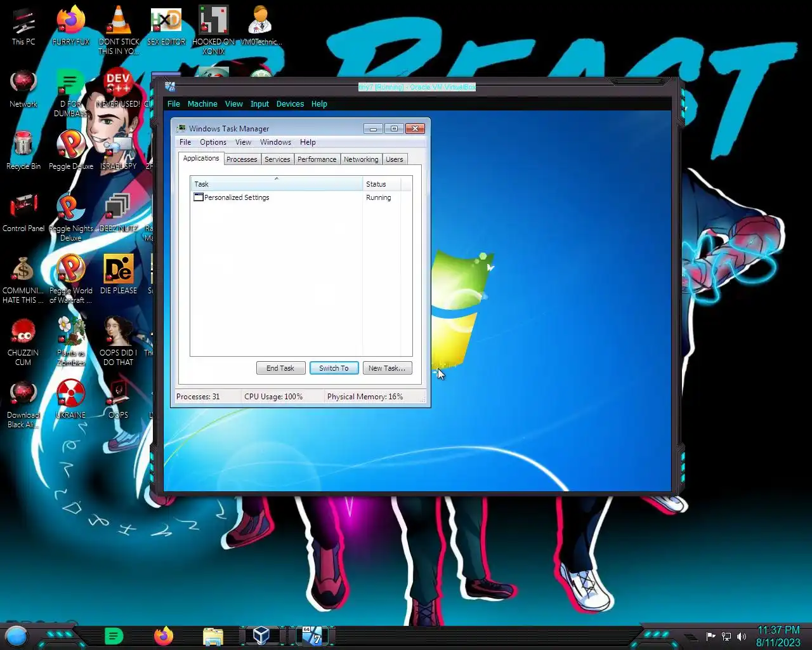Switch to the Users tab
This screenshot has height=650, width=812.
pos(395,159)
